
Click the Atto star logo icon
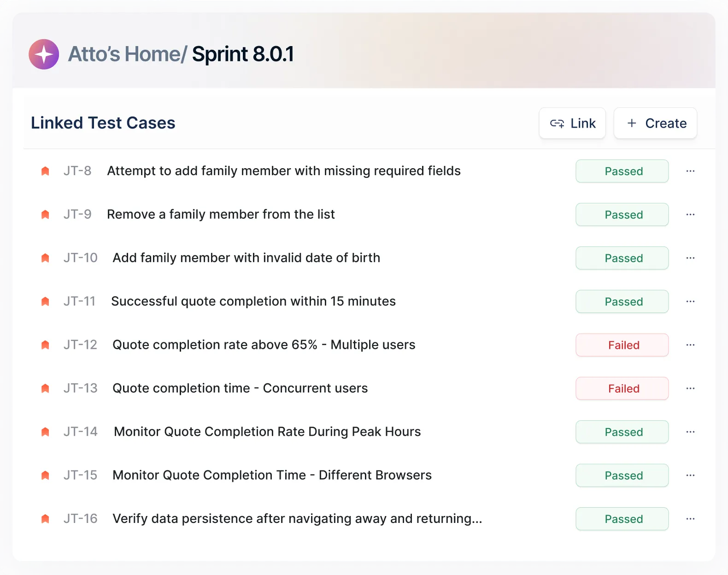pos(44,54)
